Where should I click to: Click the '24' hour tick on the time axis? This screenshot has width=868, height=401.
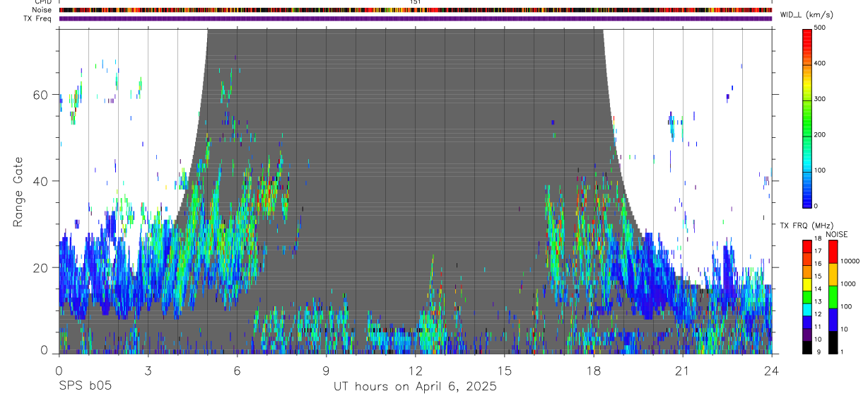pos(771,370)
